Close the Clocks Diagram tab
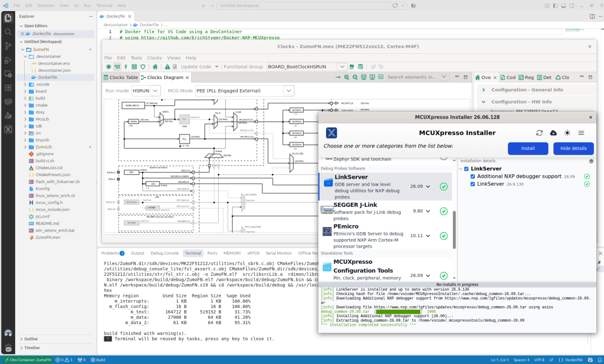 tap(187, 78)
